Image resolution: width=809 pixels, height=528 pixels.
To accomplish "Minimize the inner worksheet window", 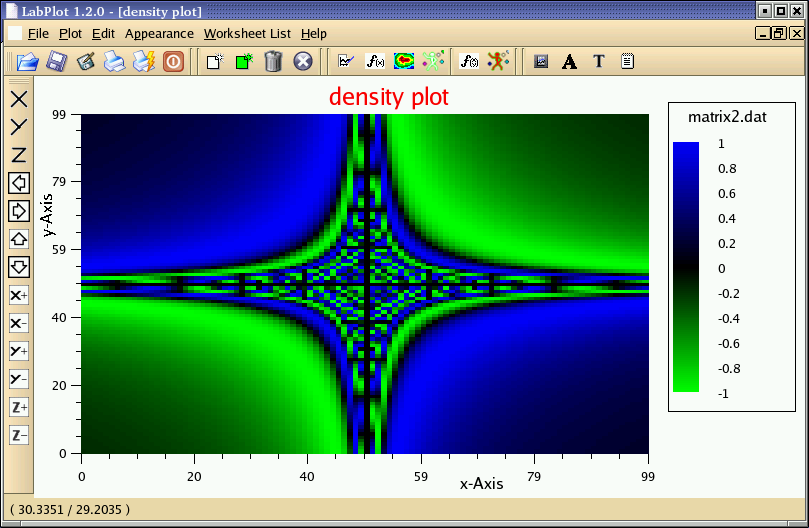I will 763,34.
